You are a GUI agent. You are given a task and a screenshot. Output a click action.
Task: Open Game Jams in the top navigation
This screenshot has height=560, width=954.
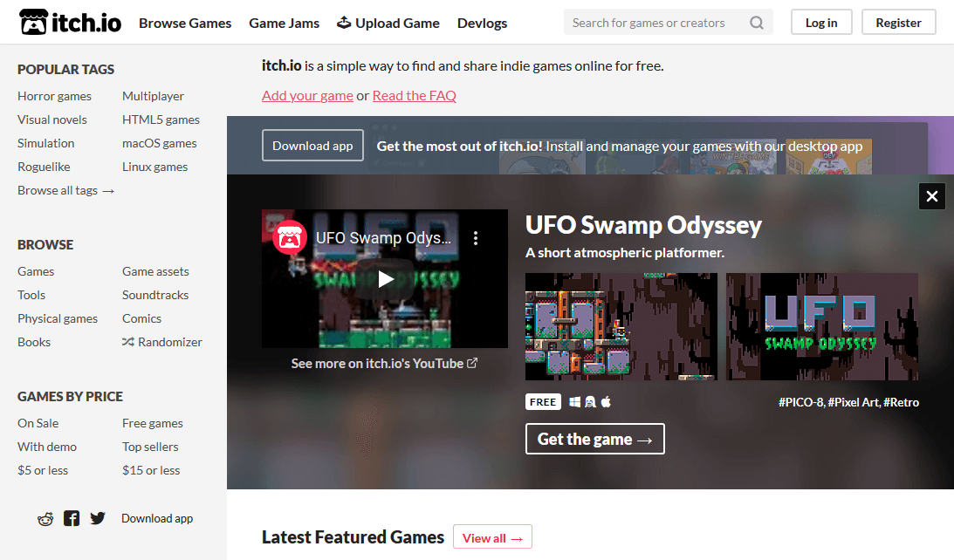(x=285, y=23)
